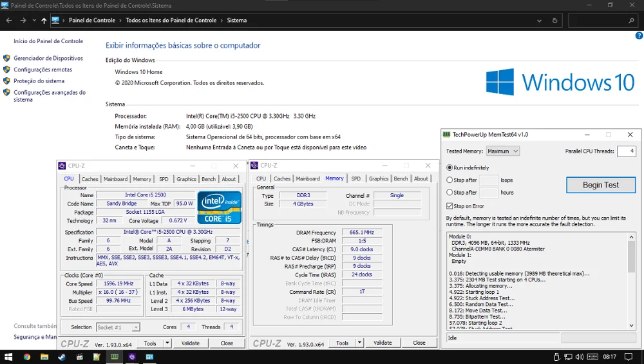Select Stop after loops radio button
This screenshot has height=364, width=644.
click(x=450, y=180)
